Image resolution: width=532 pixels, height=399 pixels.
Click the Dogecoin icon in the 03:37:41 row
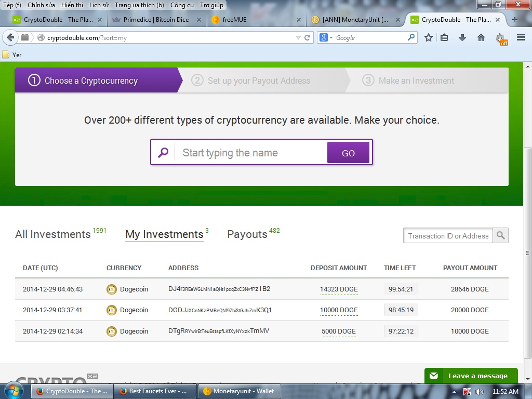click(x=112, y=310)
